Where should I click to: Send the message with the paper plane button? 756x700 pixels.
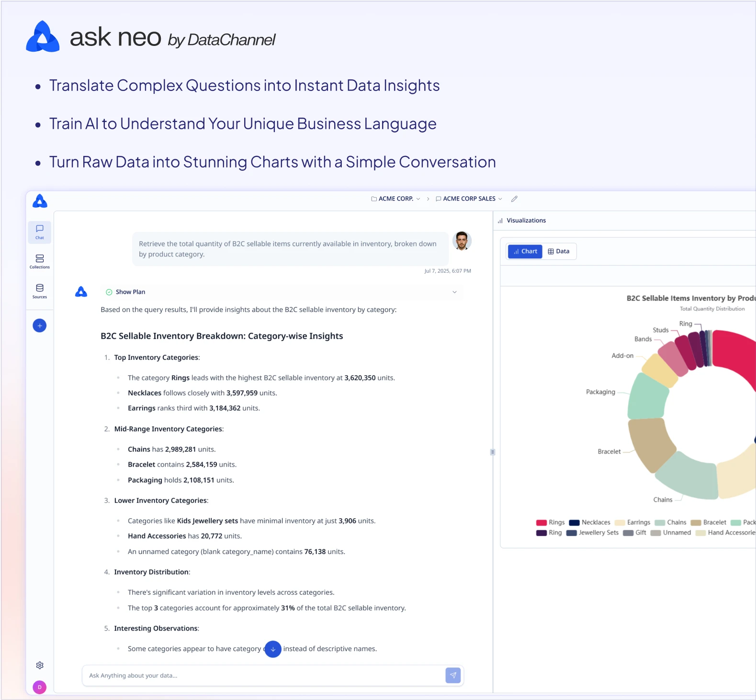[x=453, y=675]
